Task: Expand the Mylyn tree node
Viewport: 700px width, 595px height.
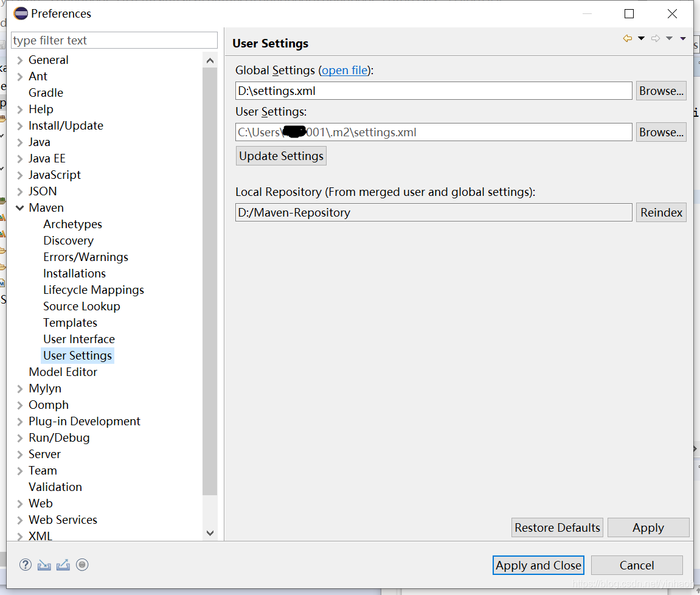Action: (19, 389)
